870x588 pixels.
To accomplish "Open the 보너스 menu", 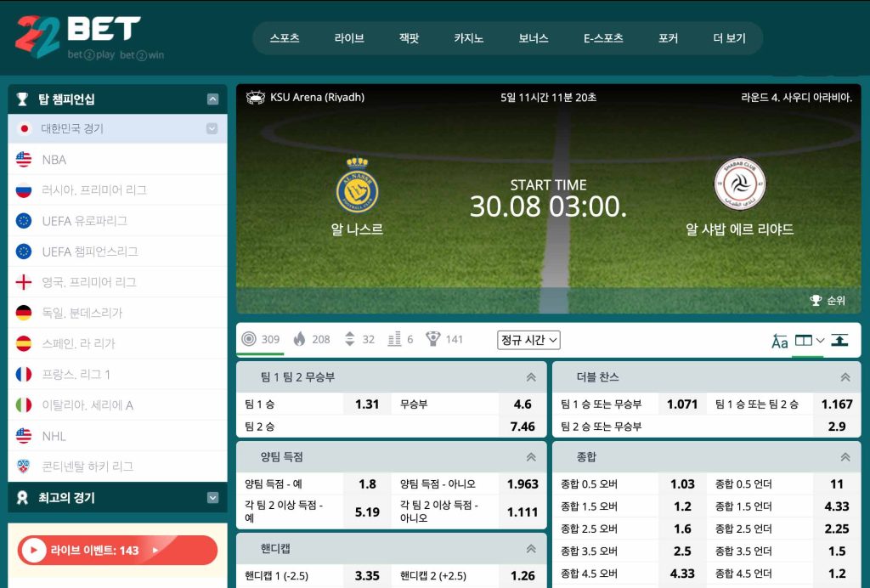I will pyautogui.click(x=534, y=38).
